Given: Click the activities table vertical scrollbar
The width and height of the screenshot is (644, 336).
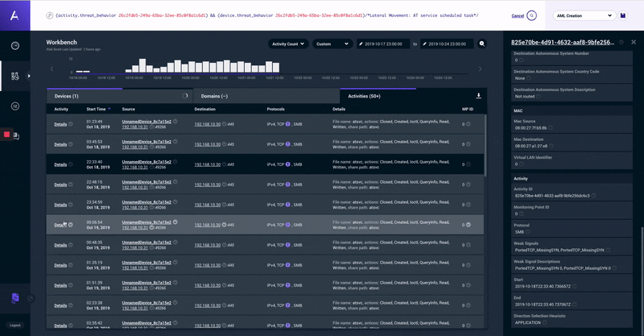Looking at the screenshot, I should [485, 146].
